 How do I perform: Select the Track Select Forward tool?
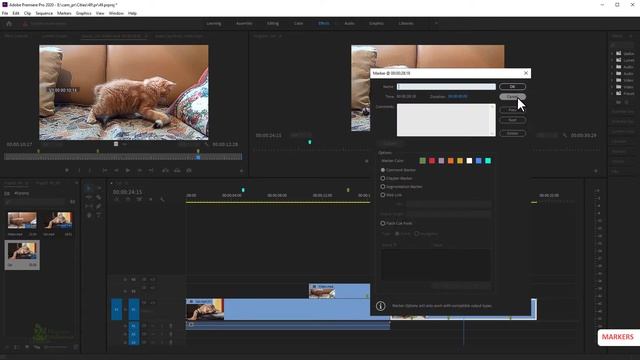tap(99, 188)
